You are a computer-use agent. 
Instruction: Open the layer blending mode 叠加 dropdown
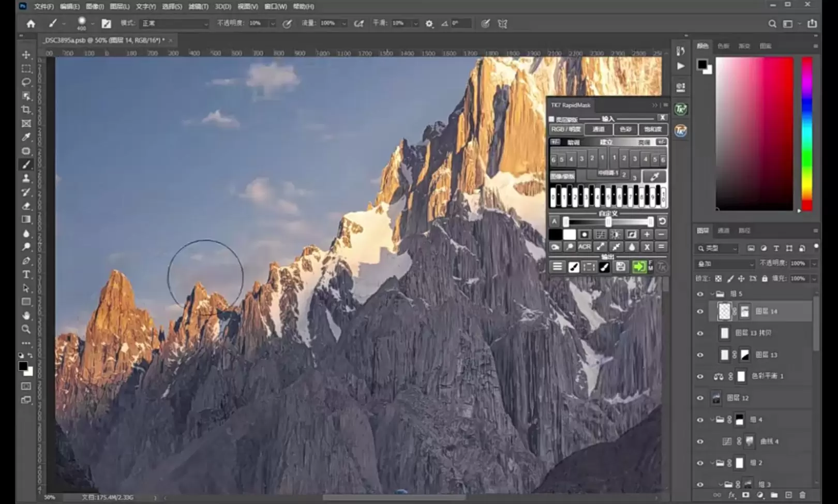click(x=725, y=264)
